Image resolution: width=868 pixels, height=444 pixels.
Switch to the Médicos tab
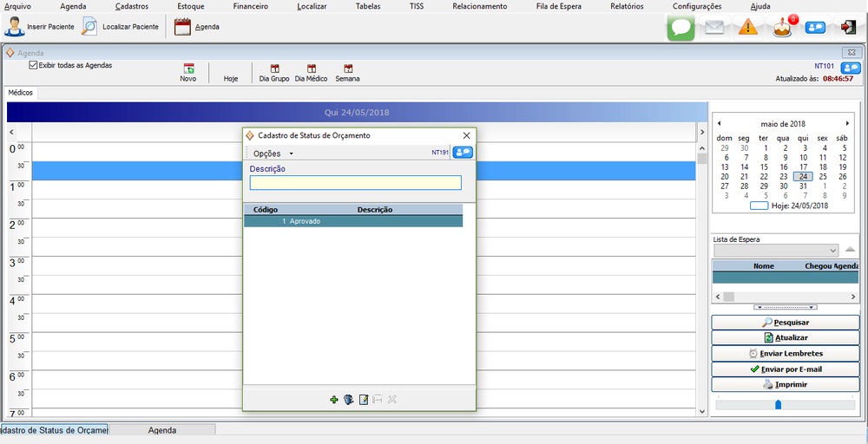pos(21,92)
